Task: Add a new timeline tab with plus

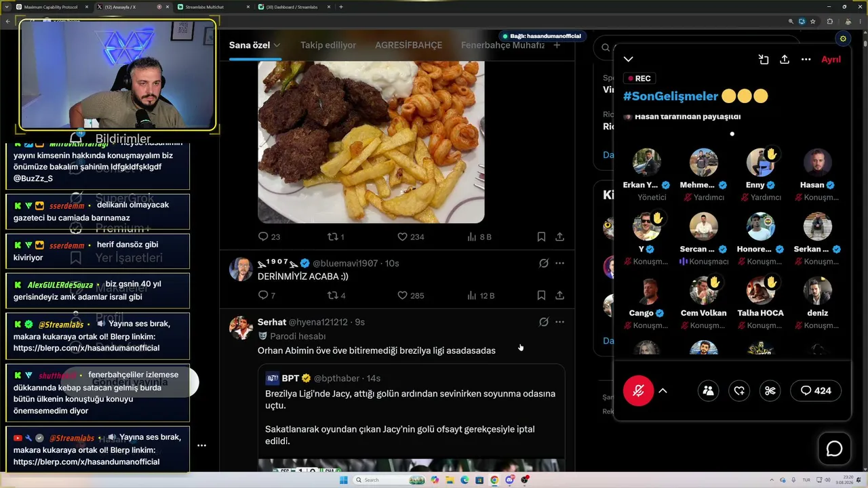Action: point(557,45)
